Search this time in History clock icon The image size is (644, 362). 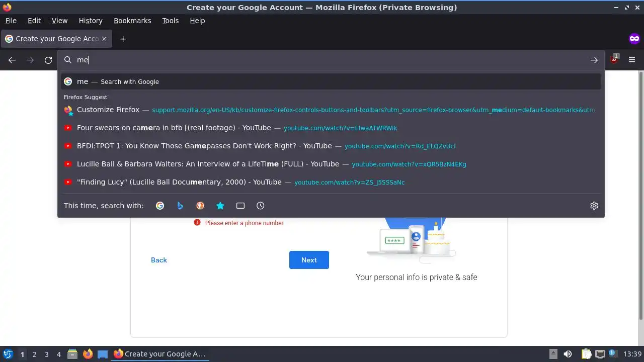[x=261, y=206]
